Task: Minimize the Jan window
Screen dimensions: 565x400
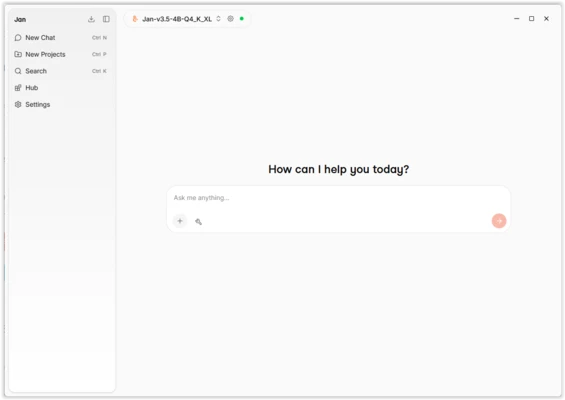Action: (x=517, y=19)
